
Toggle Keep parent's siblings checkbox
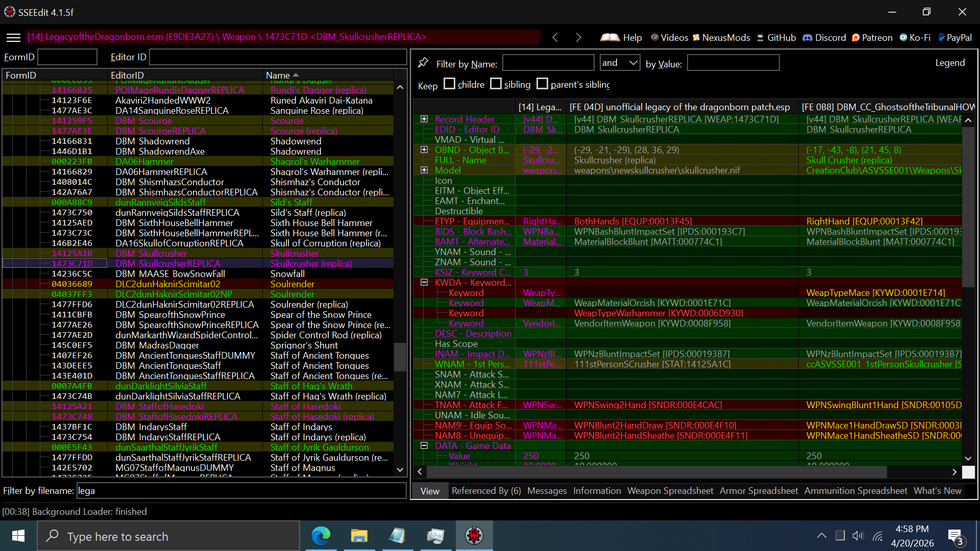pyautogui.click(x=543, y=84)
